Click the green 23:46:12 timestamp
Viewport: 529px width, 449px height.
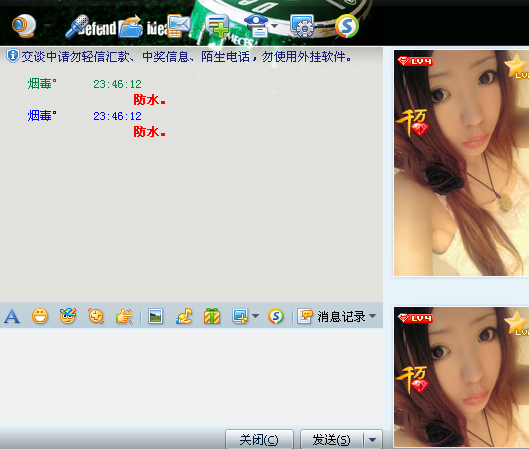[117, 84]
